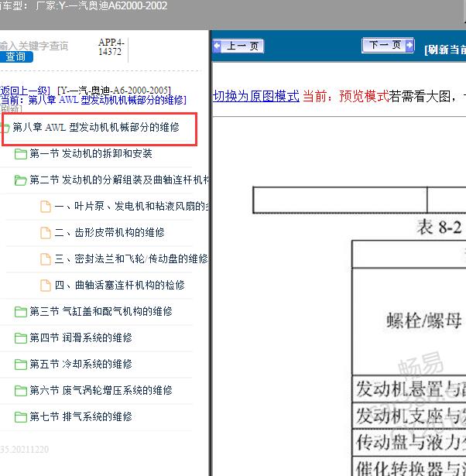The height and width of the screenshot is (476, 466).
Task: Expand folder icon of 第三节 气缸盖
Action: click(x=21, y=312)
